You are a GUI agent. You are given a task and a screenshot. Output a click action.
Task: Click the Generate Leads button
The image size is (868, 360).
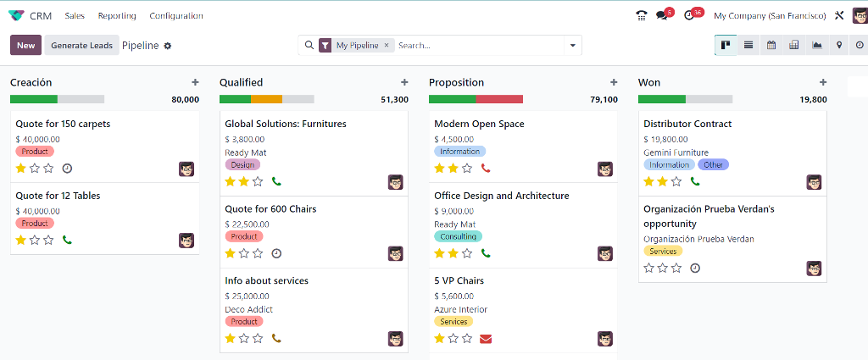[x=82, y=46]
